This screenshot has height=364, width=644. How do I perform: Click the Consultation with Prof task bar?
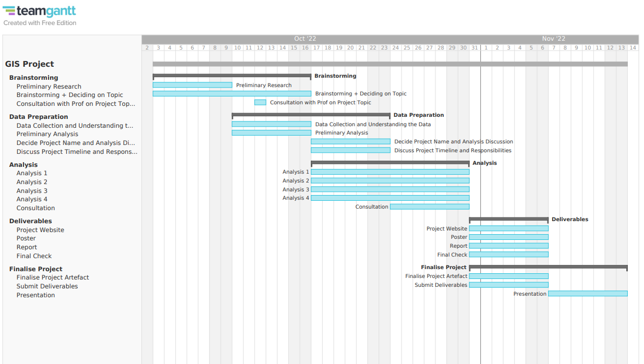[260, 102]
